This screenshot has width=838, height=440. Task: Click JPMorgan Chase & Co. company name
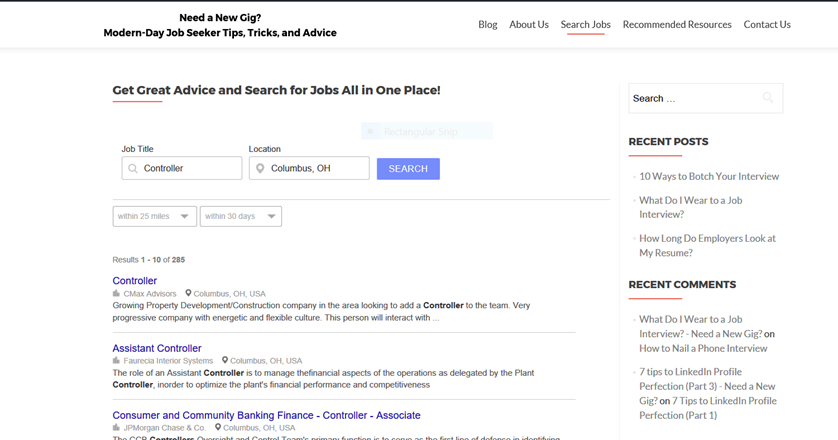tap(165, 428)
